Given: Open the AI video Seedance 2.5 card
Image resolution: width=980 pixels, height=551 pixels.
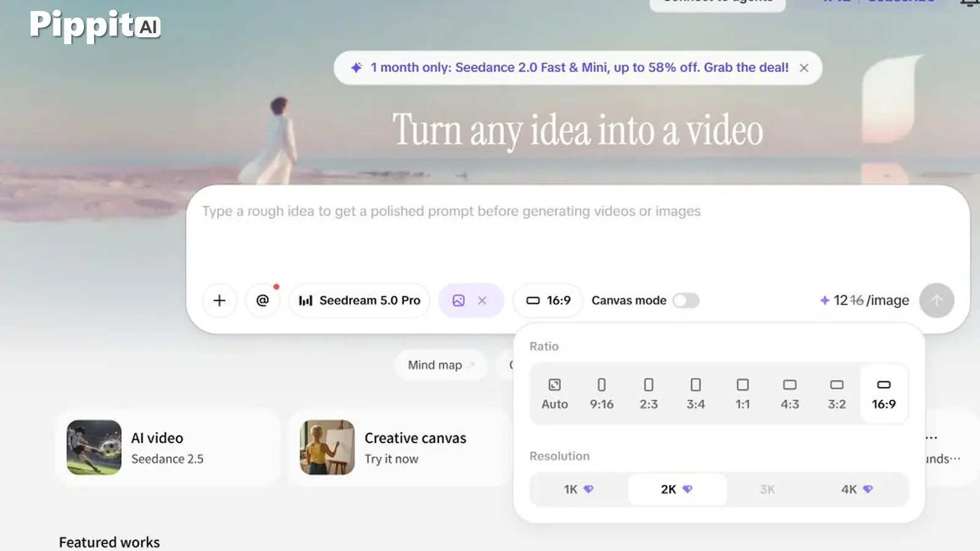Looking at the screenshot, I should 167,448.
